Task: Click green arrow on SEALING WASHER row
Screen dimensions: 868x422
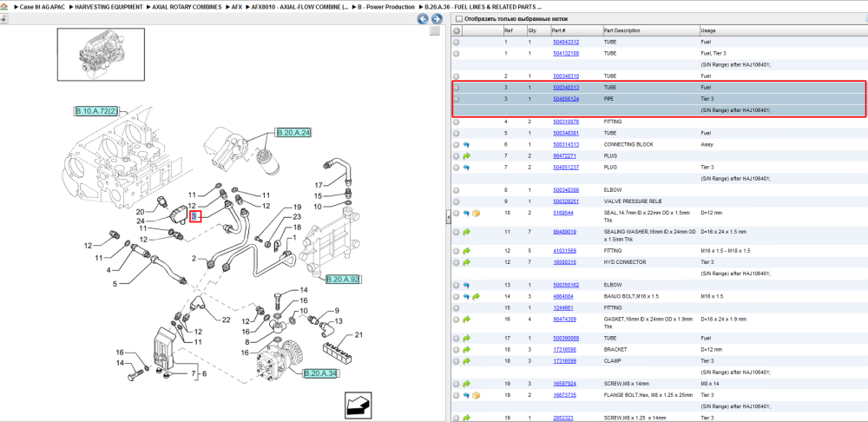Action: [x=466, y=232]
